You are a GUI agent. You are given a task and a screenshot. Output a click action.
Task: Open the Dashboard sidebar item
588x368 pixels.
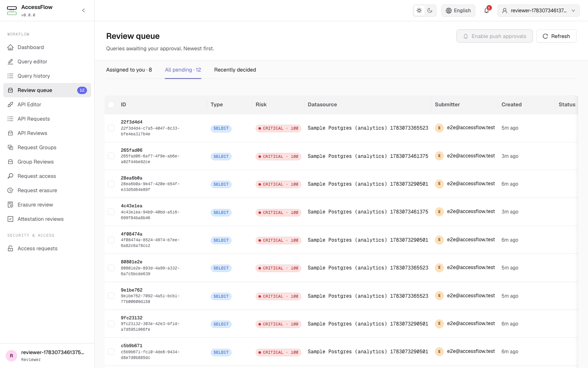click(x=47, y=47)
